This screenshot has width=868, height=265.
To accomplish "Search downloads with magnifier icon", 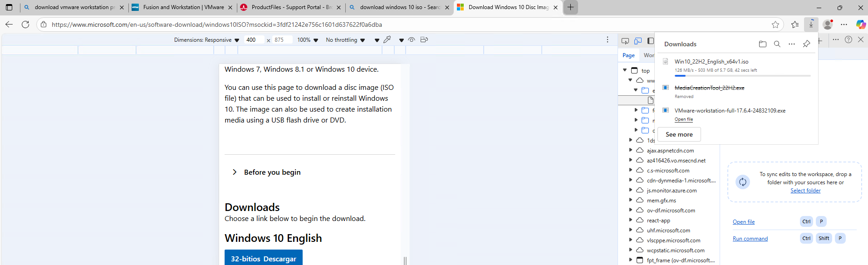I will (777, 44).
